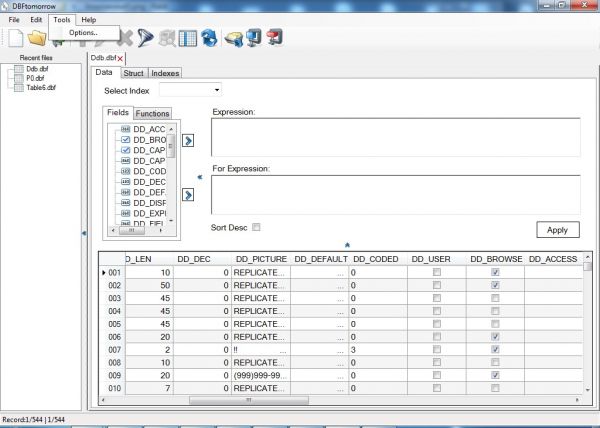Enable the Sort Desc checkbox
This screenshot has width=600, height=428.
(x=256, y=227)
